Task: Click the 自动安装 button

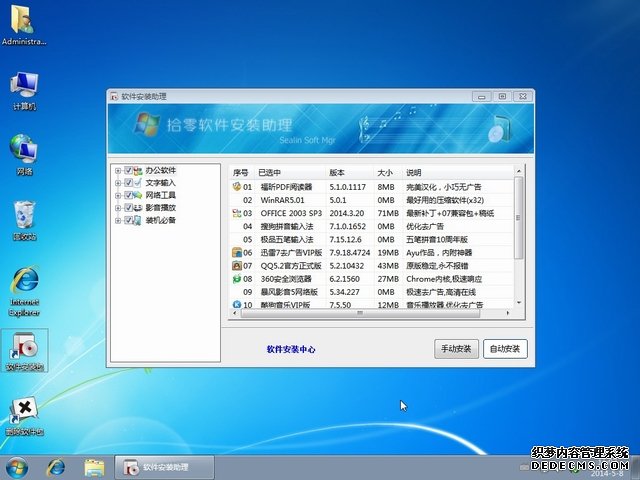Action: (x=505, y=349)
